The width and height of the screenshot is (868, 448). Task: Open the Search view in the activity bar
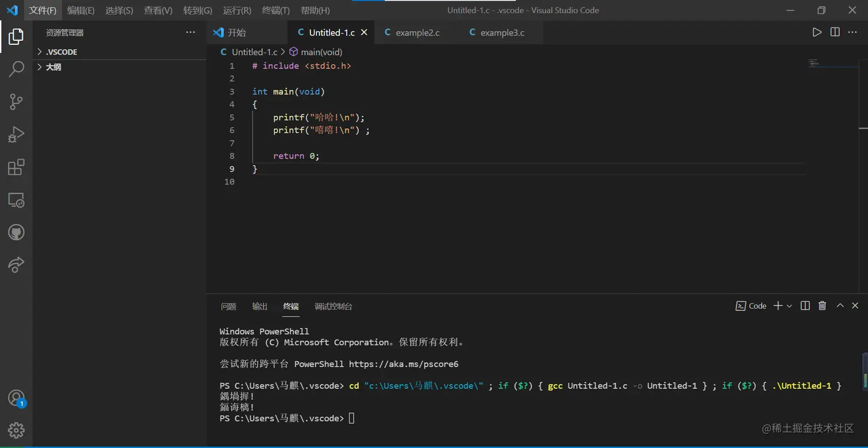pyautogui.click(x=15, y=69)
